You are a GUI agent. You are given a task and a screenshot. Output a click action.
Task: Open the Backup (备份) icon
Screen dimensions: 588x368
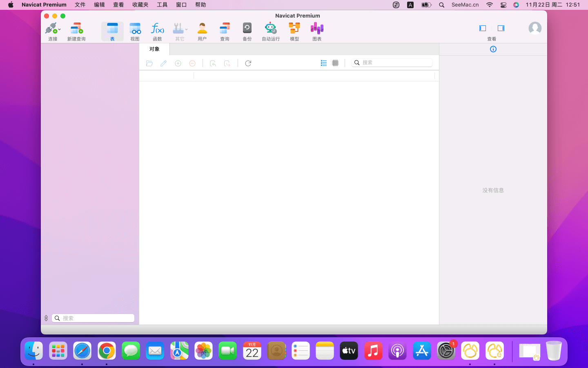[x=247, y=29]
